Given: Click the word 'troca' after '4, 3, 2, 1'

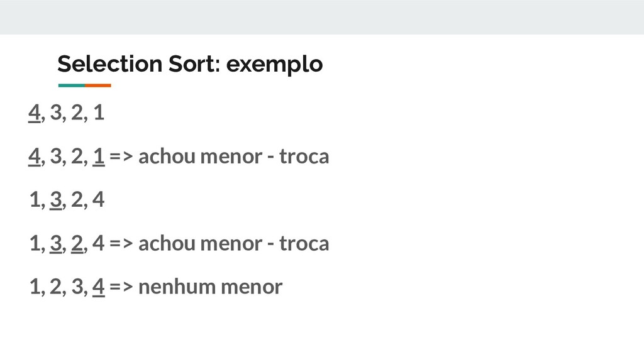Looking at the screenshot, I should click(304, 156).
